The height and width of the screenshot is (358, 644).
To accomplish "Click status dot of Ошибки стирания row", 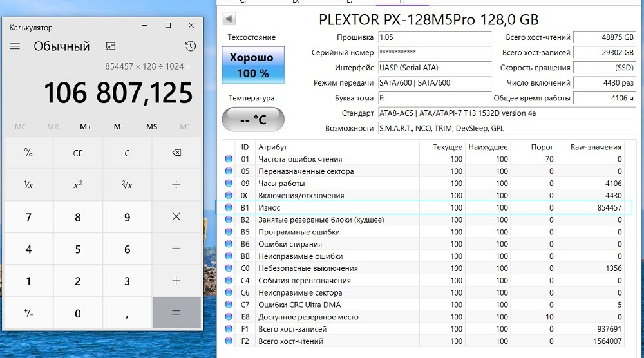I will [x=229, y=244].
